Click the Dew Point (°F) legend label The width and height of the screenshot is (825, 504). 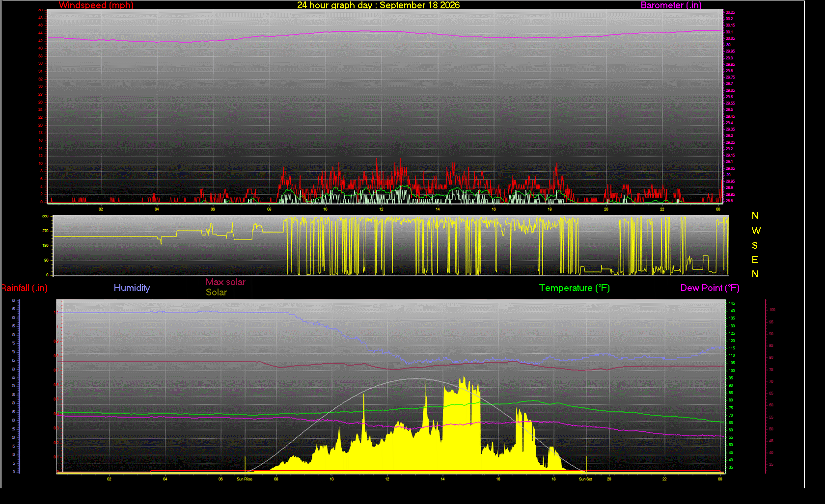(x=710, y=288)
